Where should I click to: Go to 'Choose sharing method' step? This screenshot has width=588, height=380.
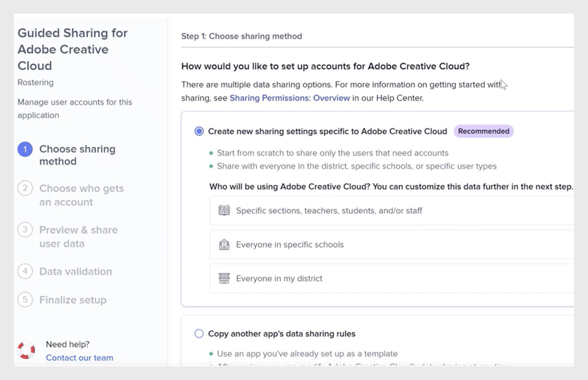point(77,155)
